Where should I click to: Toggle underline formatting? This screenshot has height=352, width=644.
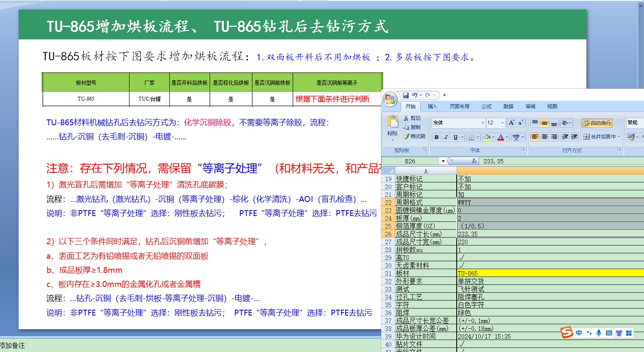click(x=455, y=137)
